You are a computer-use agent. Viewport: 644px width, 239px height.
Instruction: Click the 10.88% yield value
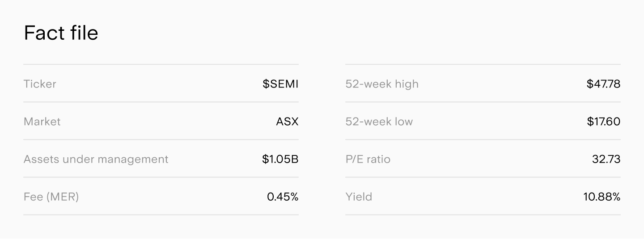(x=602, y=197)
